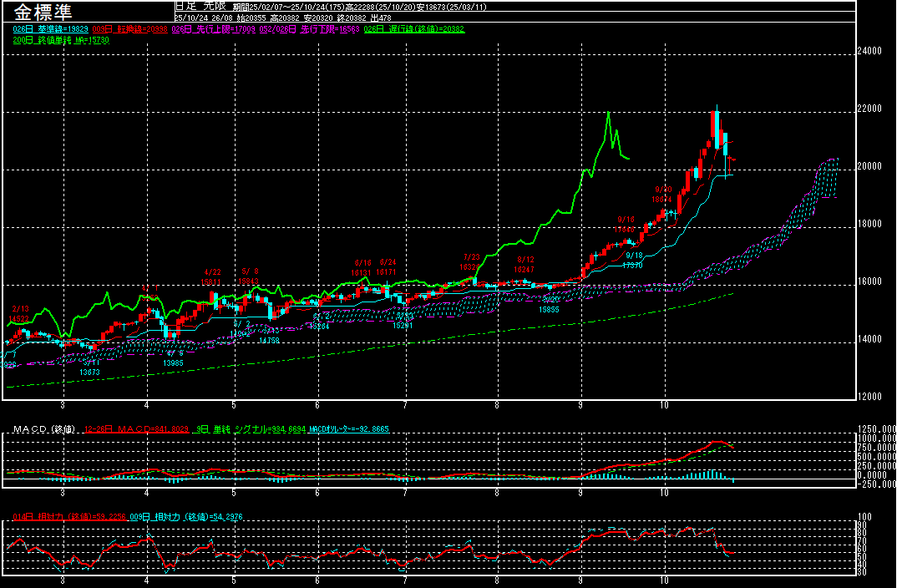The width and height of the screenshot is (902, 588).
Task: Click the peak of the green lagging line
Action: [x=608, y=112]
